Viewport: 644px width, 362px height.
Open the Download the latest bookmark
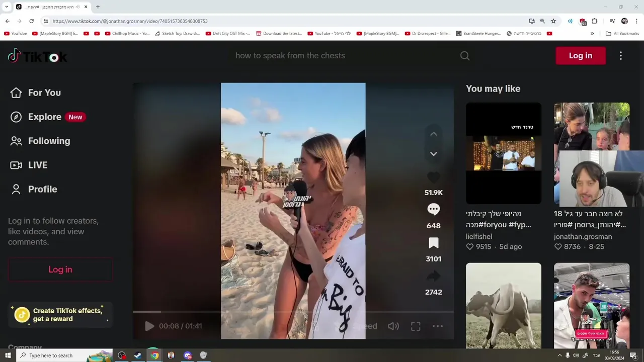tap(279, 34)
